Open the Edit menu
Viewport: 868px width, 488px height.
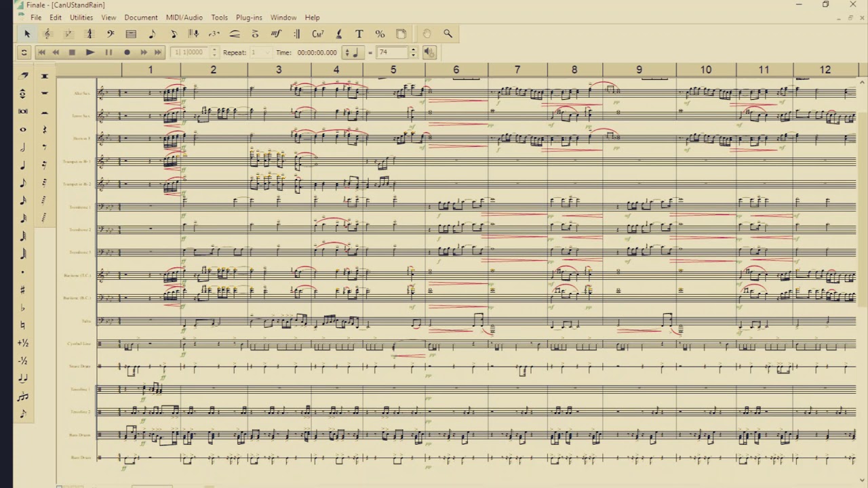point(56,18)
